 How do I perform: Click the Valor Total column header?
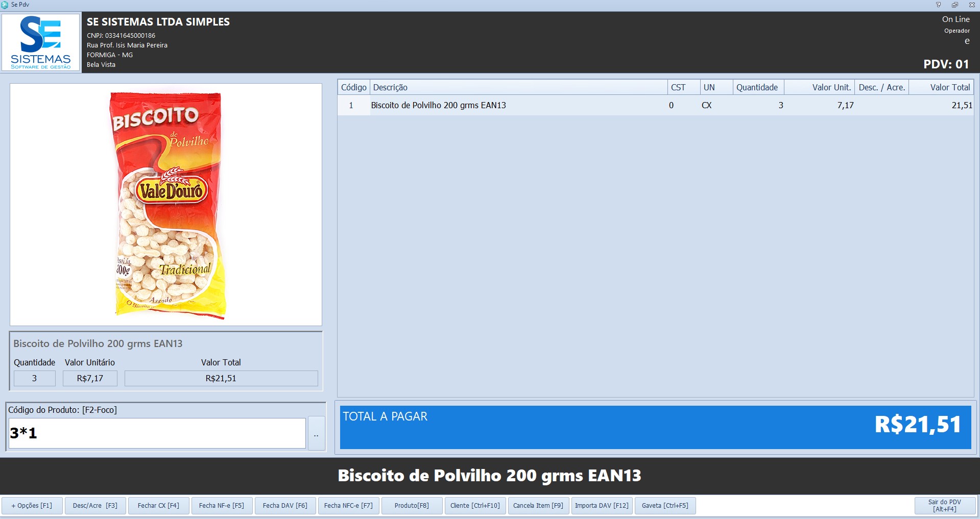tap(941, 87)
